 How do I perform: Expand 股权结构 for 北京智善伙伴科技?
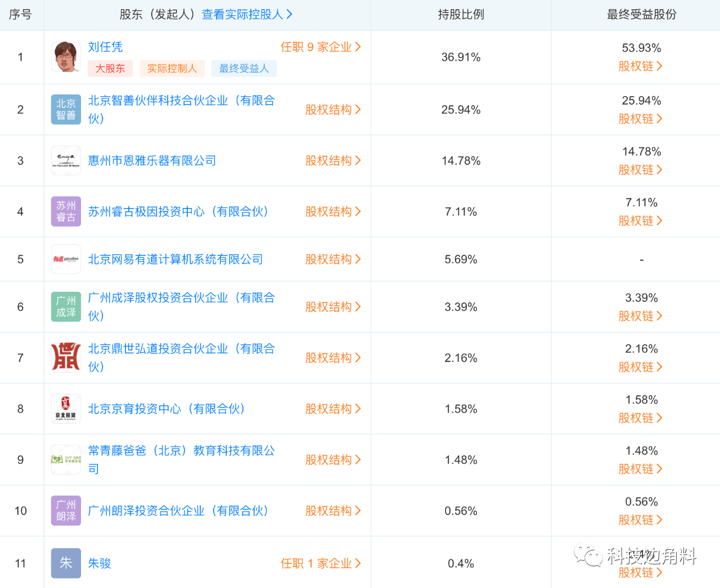point(333,110)
